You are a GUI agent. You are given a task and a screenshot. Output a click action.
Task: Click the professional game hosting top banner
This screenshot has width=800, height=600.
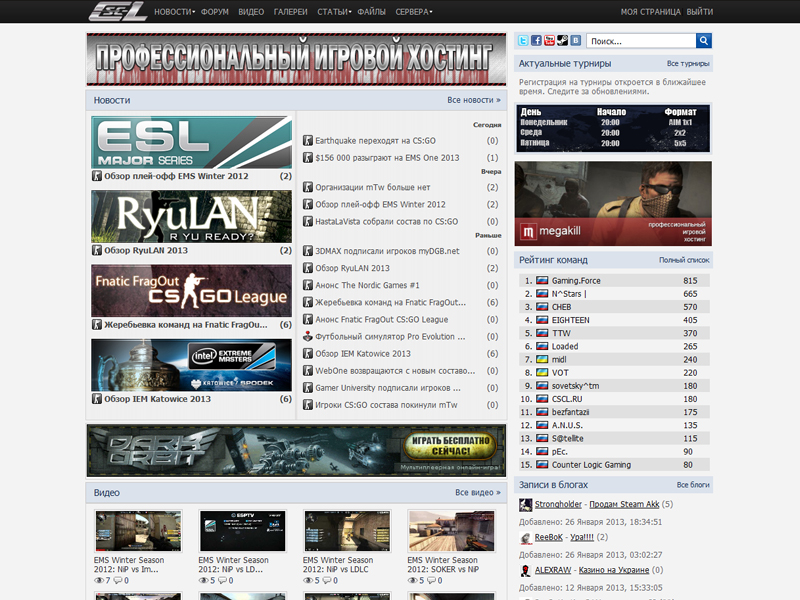(296, 59)
